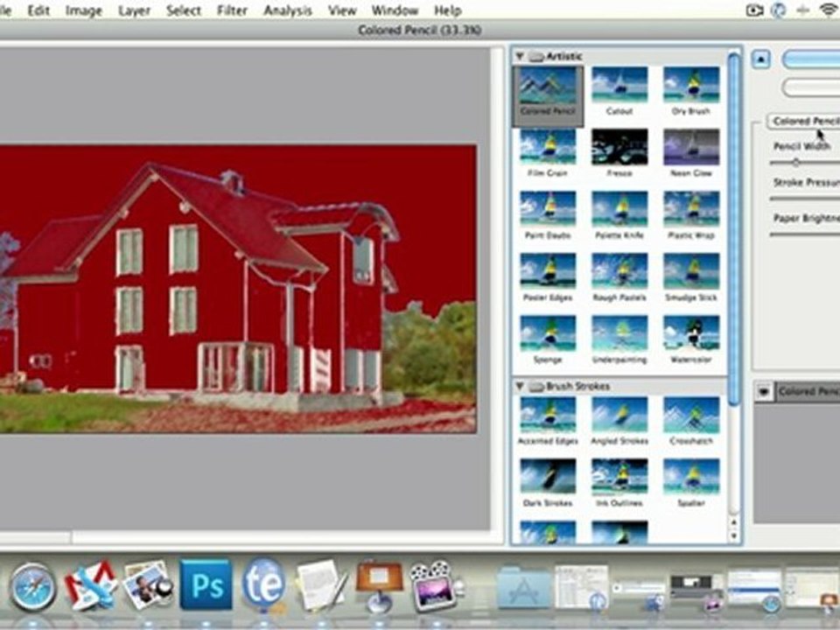Choose the Cutout filter thumbnail
Image resolution: width=840 pixels, height=630 pixels.
pos(619,85)
